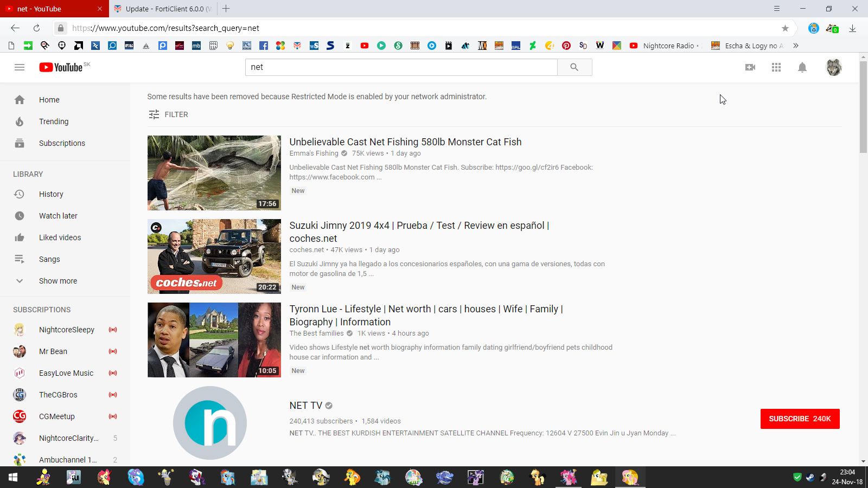
Task: Open the NightcoreSleepy subscription
Action: (65, 330)
